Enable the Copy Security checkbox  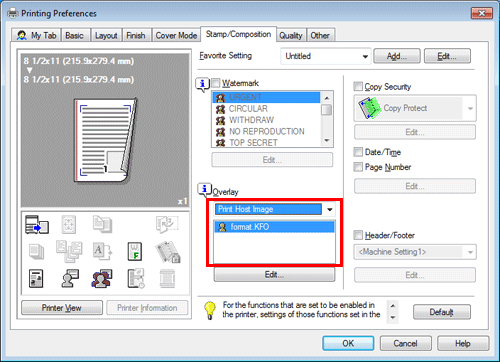358,86
